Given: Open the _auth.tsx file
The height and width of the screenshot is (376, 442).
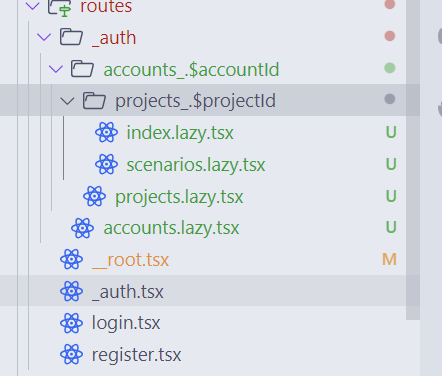Looking at the screenshot, I should tap(128, 292).
